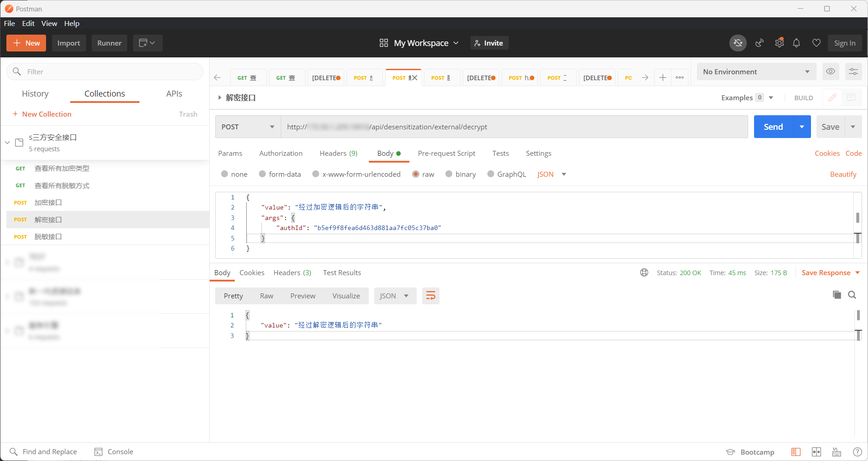Open the settings gear icon
868x461 pixels.
779,43
